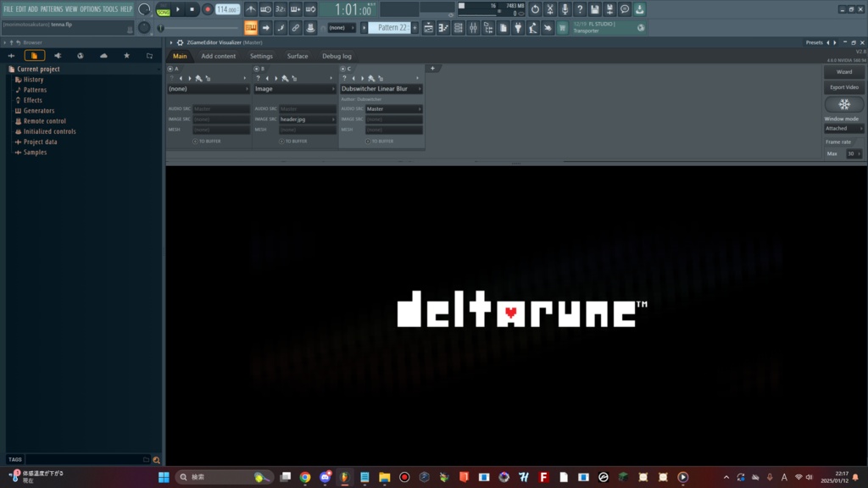Open layer C AUDIO SRC Master dropdown
Viewport: 868px width, 488px height.
(x=393, y=109)
